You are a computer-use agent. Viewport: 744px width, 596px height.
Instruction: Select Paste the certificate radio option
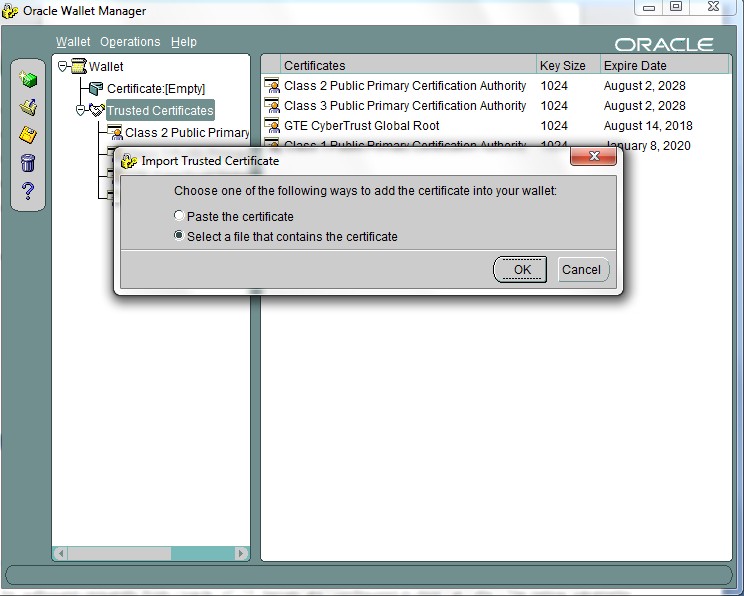[x=179, y=215]
